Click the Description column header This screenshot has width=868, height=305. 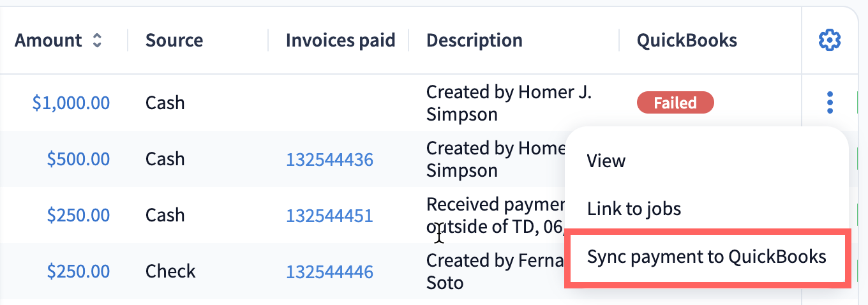tap(474, 41)
